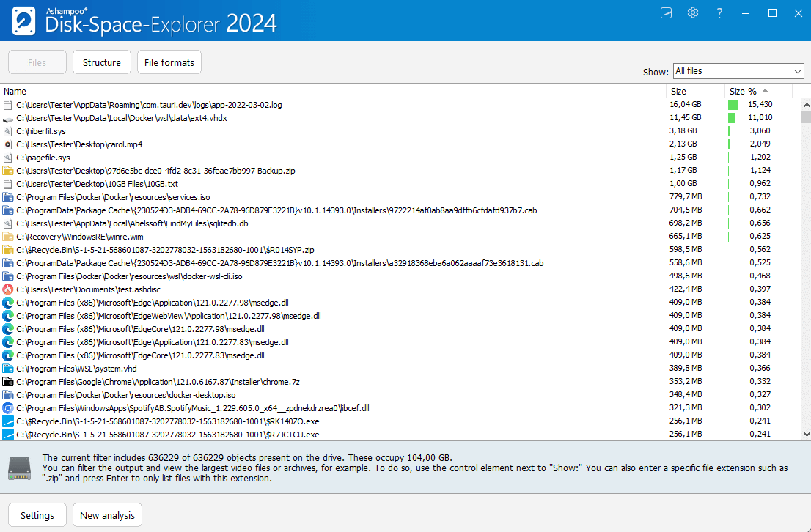
Task: Switch to the Structure tab
Action: point(102,62)
